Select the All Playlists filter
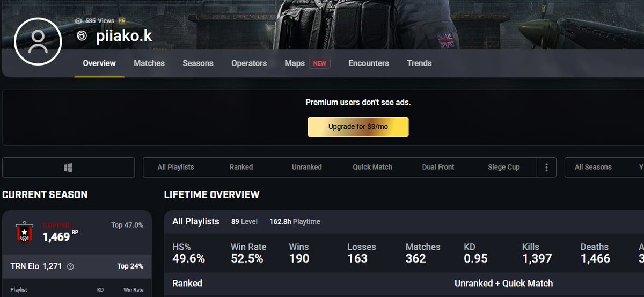This screenshot has height=297, width=644. point(175,167)
